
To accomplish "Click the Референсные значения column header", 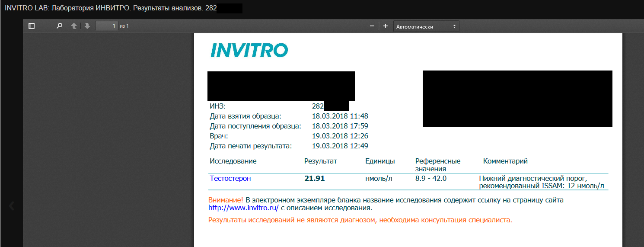I will tap(437, 165).
